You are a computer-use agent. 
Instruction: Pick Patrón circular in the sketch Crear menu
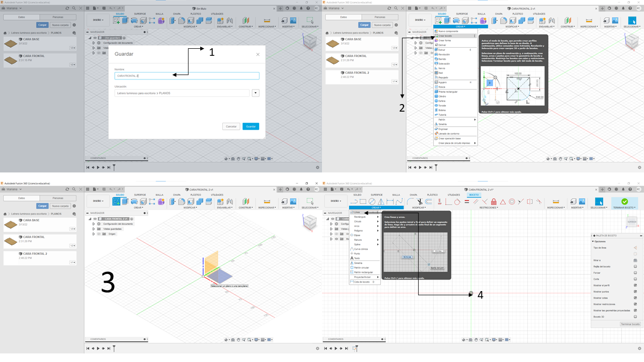(364, 267)
